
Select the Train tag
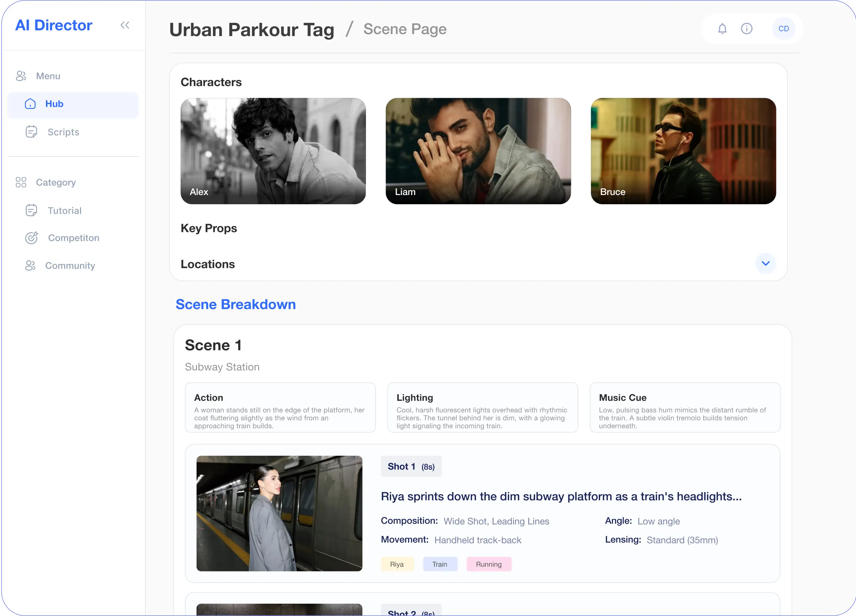(x=440, y=564)
